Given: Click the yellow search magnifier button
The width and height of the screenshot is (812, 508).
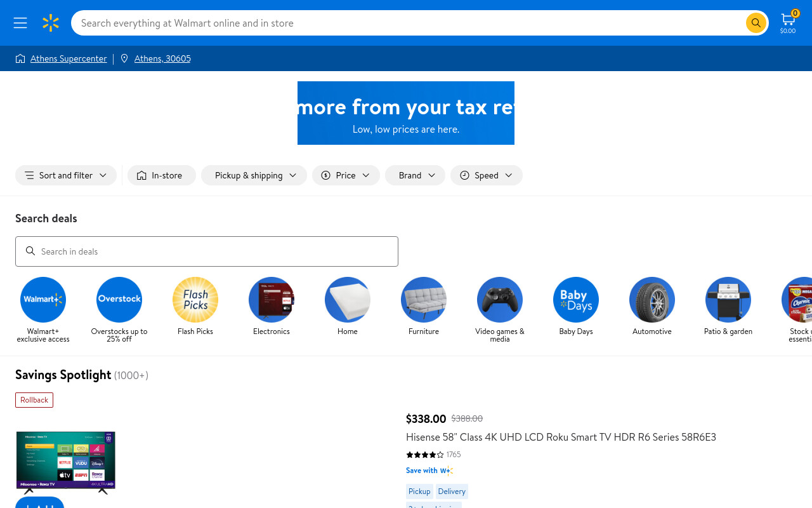Looking at the screenshot, I should pos(756,23).
